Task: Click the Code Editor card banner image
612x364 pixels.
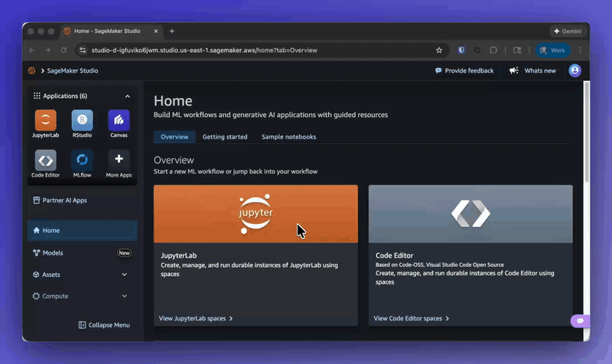Action: [470, 214]
